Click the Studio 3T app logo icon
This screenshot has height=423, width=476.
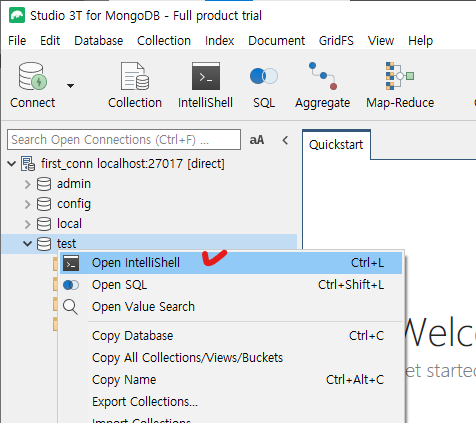[17, 16]
